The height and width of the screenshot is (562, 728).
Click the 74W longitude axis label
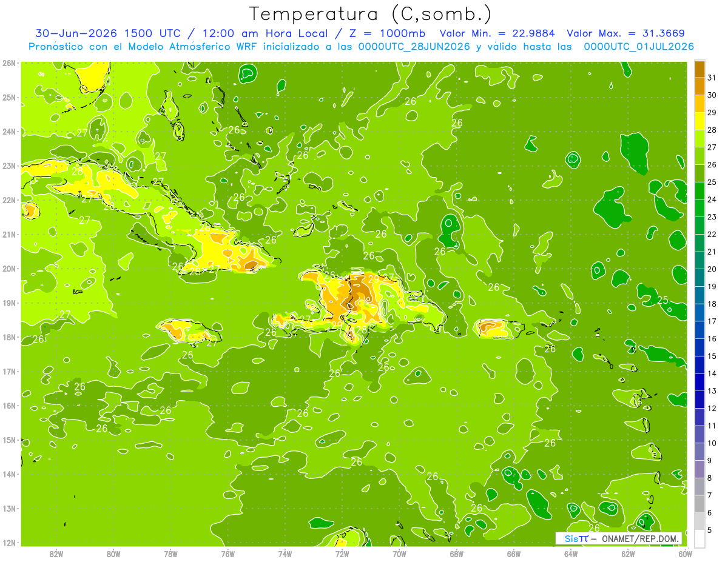pos(285,554)
